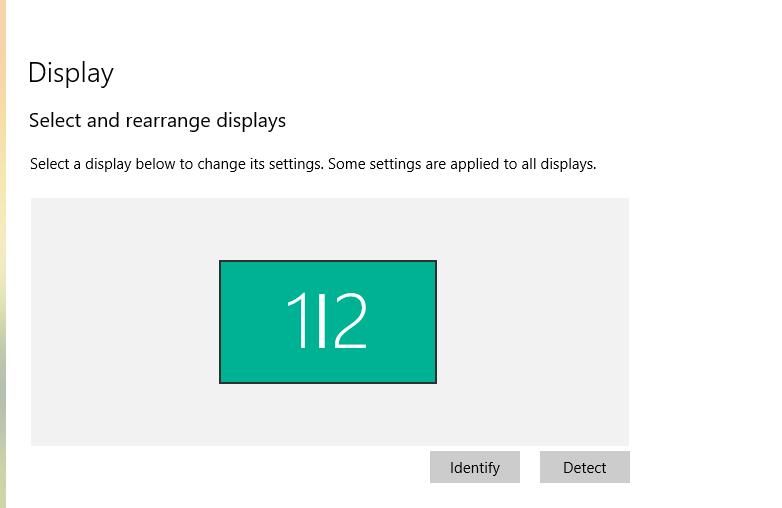Screen dimensions: 782x508
Task: Click the gray arrangement area below the monitor
Action: pos(328,415)
